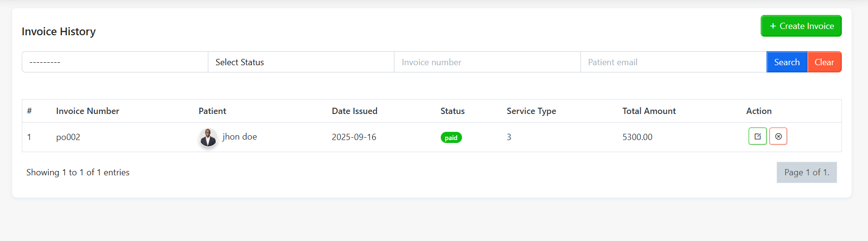Image resolution: width=868 pixels, height=241 pixels.
Task: Click the Page 1 of 1 indicator
Action: pos(806,172)
